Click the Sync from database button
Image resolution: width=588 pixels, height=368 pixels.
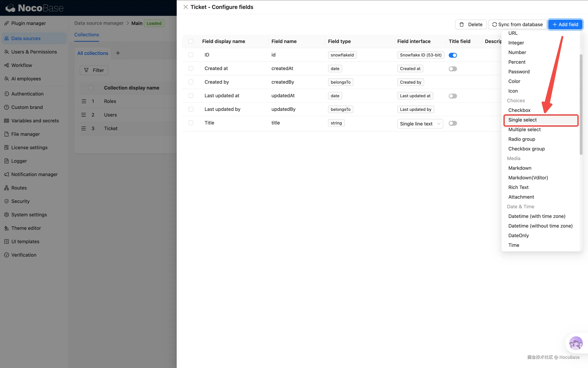point(517,24)
